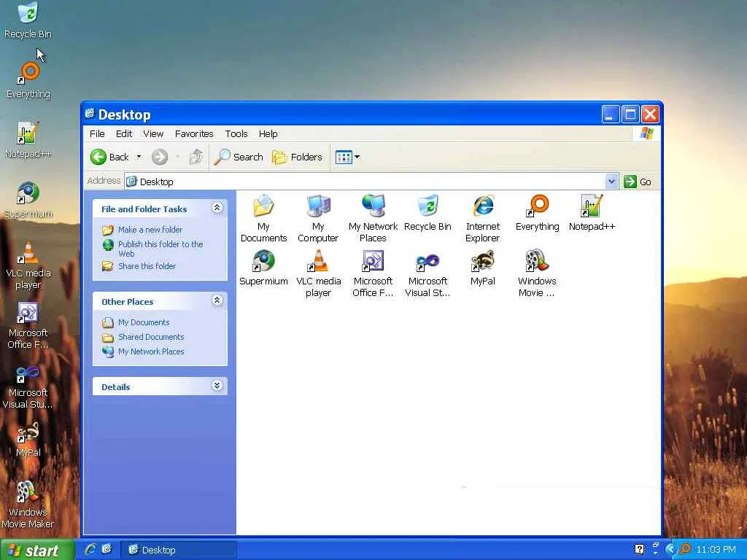Click the Forward arrow toolbar button

[160, 157]
